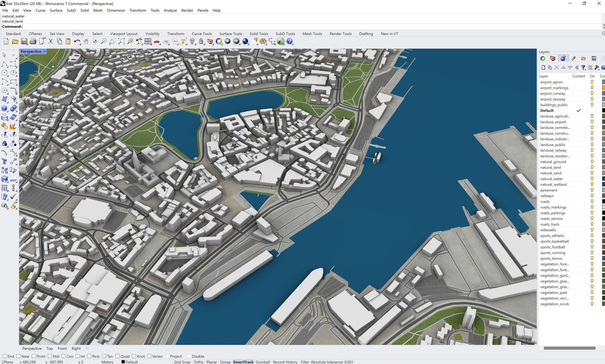Click Record History in status bar
The width and height of the screenshot is (605, 364).
pyautogui.click(x=285, y=362)
